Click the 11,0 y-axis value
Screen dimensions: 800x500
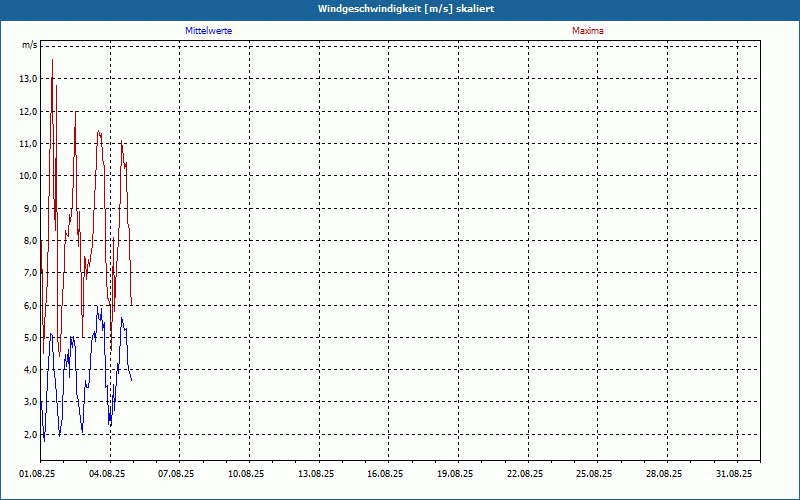click(28, 144)
